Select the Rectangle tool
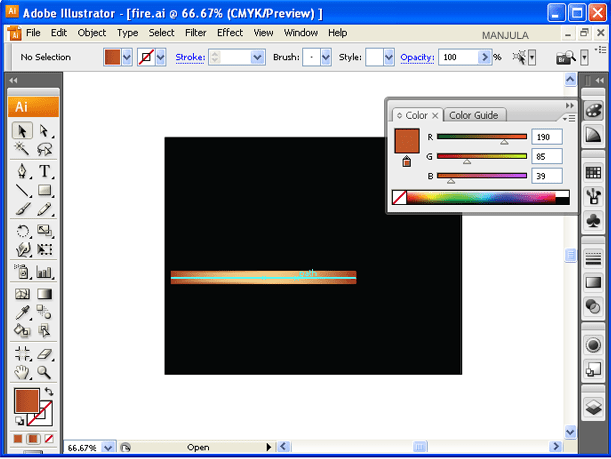611x459 pixels. pos(44,190)
